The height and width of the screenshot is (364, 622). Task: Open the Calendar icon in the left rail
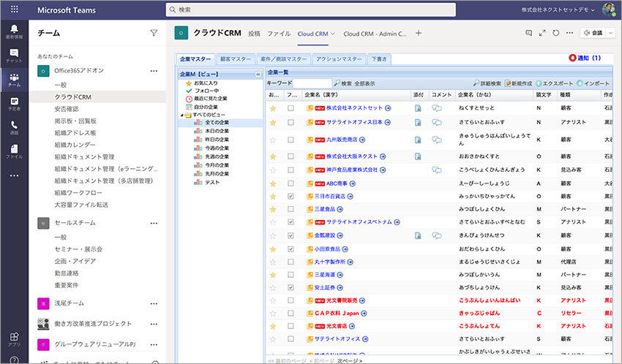14,104
